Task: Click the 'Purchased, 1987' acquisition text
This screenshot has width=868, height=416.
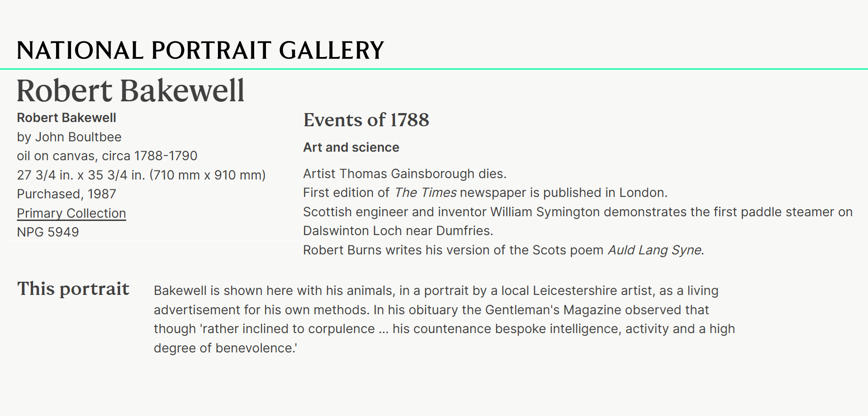Action: click(66, 194)
